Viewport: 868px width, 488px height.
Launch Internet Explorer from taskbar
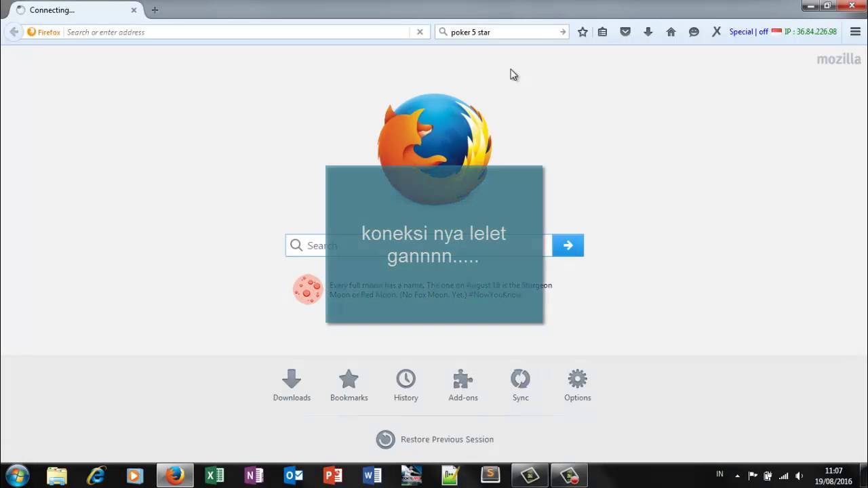tap(96, 475)
